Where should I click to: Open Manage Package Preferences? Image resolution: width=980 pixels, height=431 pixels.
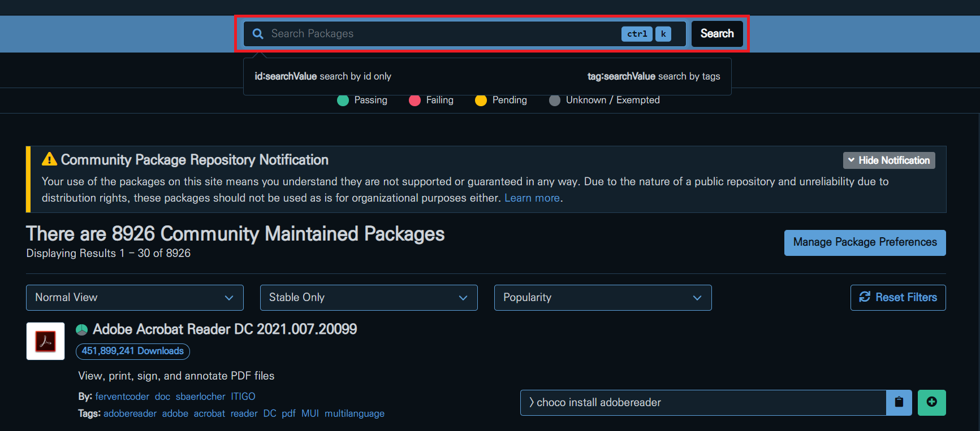[865, 243]
